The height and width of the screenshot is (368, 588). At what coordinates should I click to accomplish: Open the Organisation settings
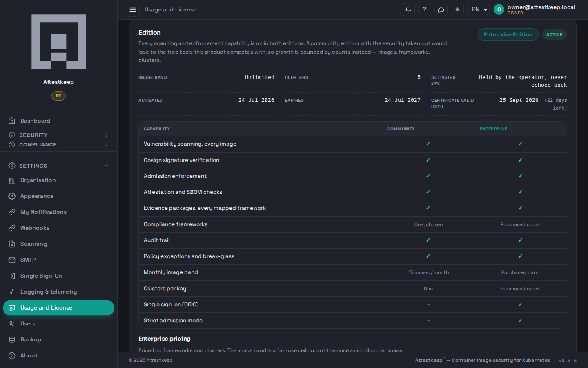(x=58, y=180)
